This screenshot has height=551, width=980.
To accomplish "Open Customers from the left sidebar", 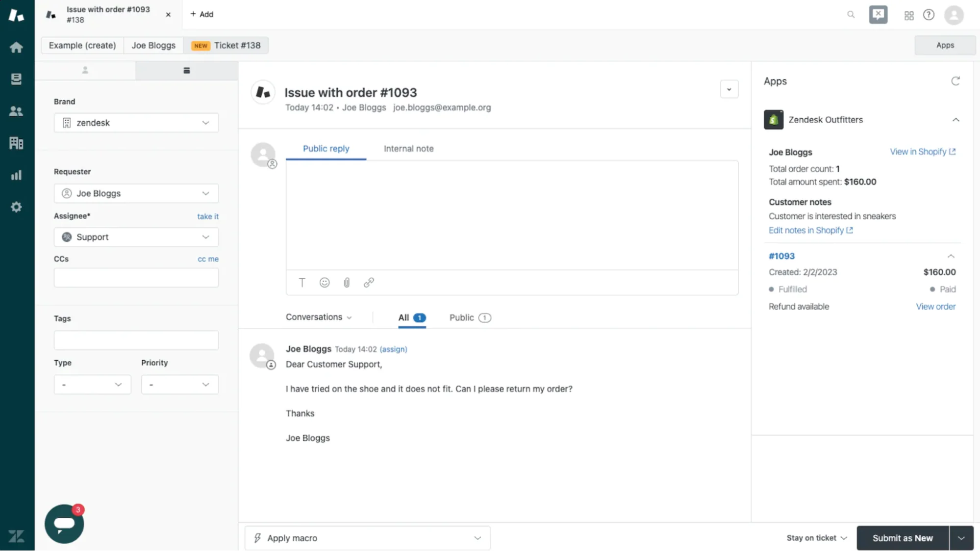I will tap(16, 111).
